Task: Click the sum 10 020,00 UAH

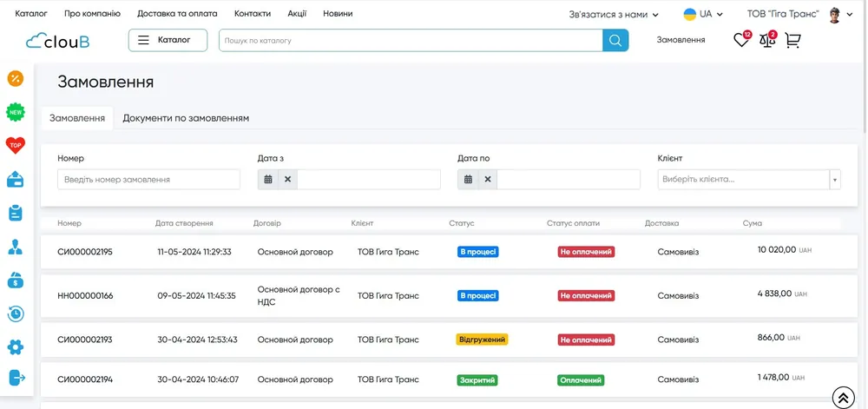Action: tap(785, 250)
